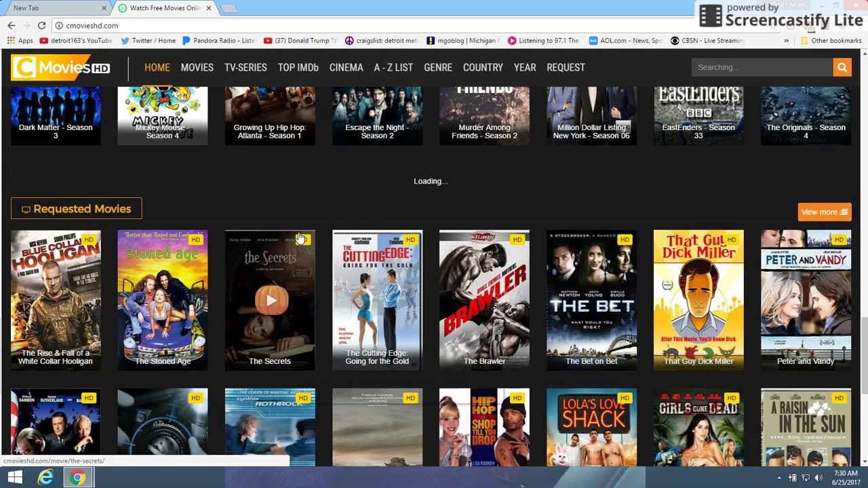
Task: Click the page vertical scrollbar thumb
Action: (863, 354)
